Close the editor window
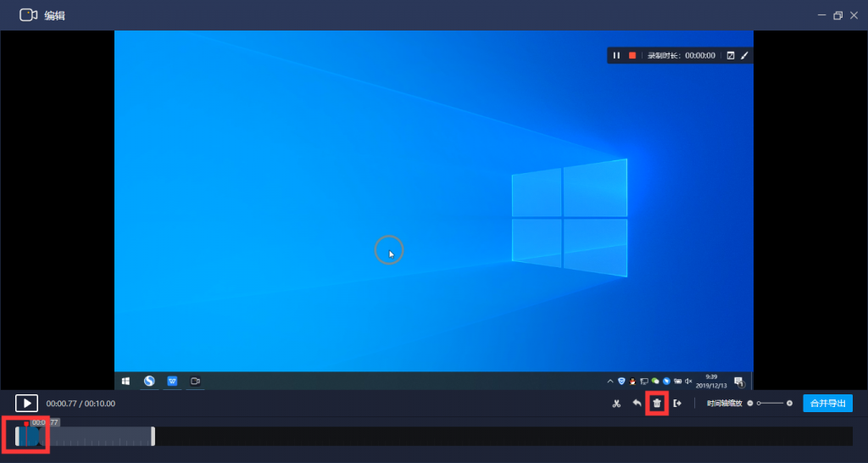 [x=854, y=15]
